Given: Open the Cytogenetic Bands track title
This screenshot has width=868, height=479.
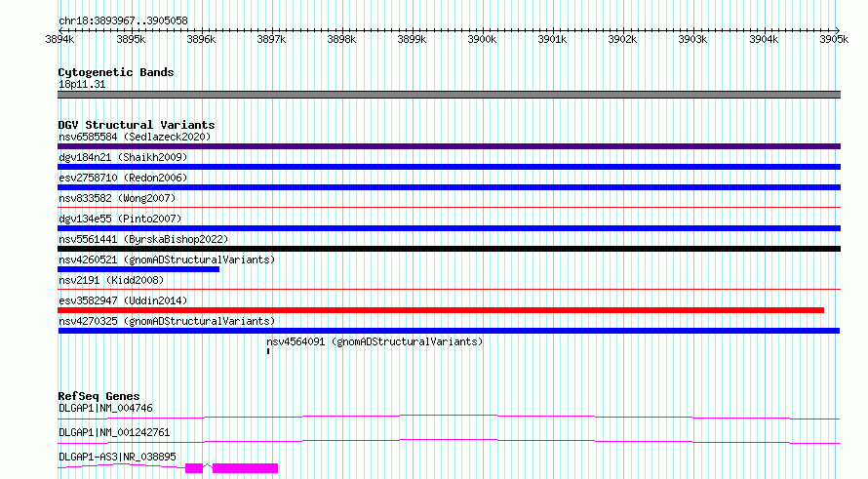Looking at the screenshot, I should [116, 72].
